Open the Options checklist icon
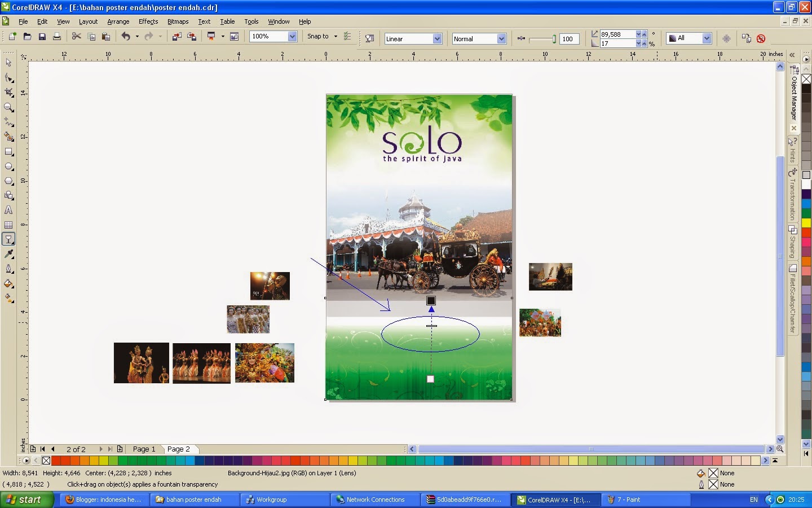Screen dimensions: 812x508 pos(347,37)
